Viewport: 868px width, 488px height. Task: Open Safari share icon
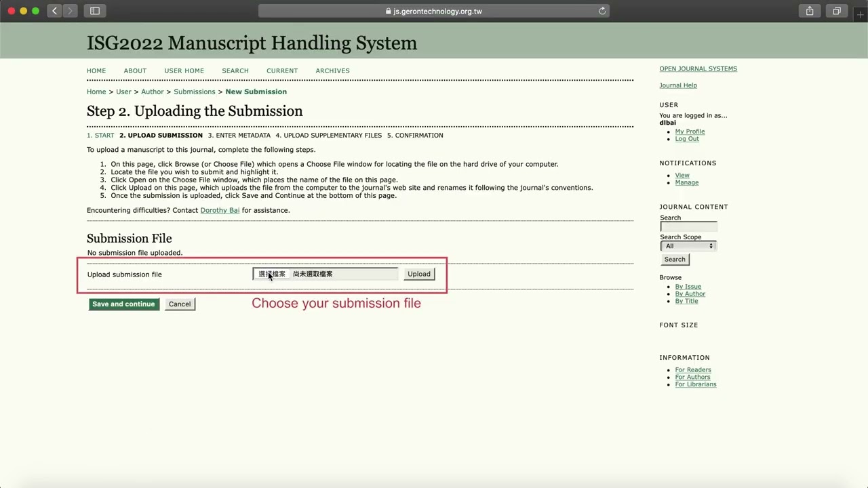810,11
